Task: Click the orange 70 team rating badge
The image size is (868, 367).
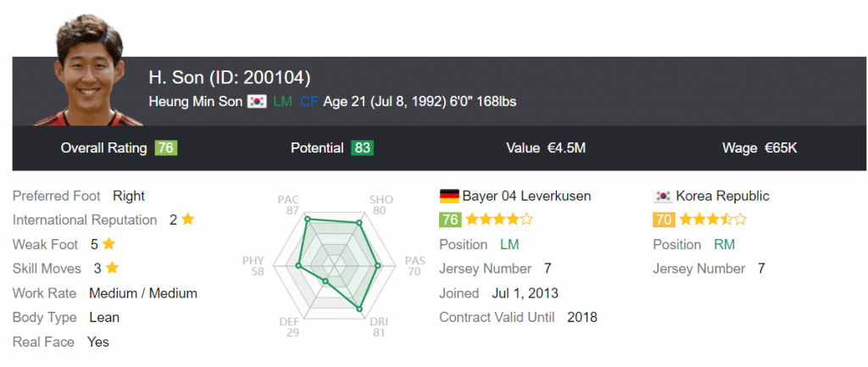Action: pos(663,220)
